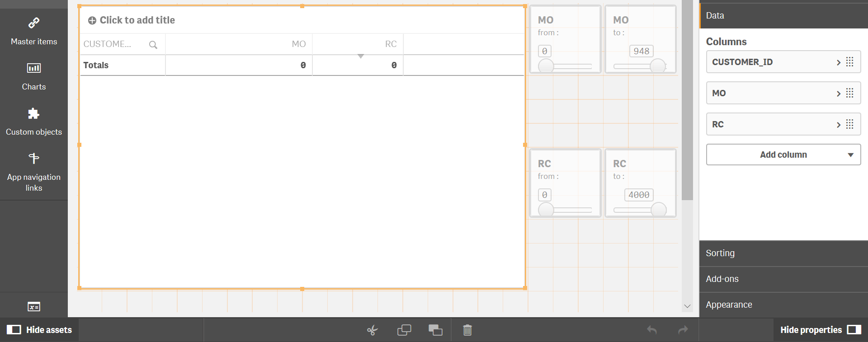The image size is (868, 342).
Task: Toggle Hide properties panel
Action: (x=821, y=330)
